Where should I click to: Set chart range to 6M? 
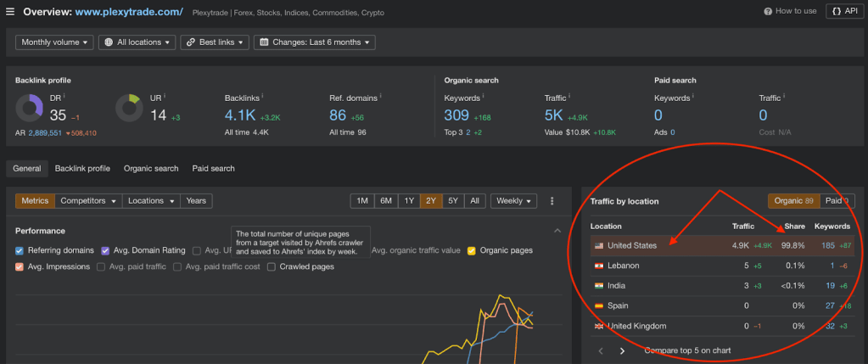pos(386,201)
